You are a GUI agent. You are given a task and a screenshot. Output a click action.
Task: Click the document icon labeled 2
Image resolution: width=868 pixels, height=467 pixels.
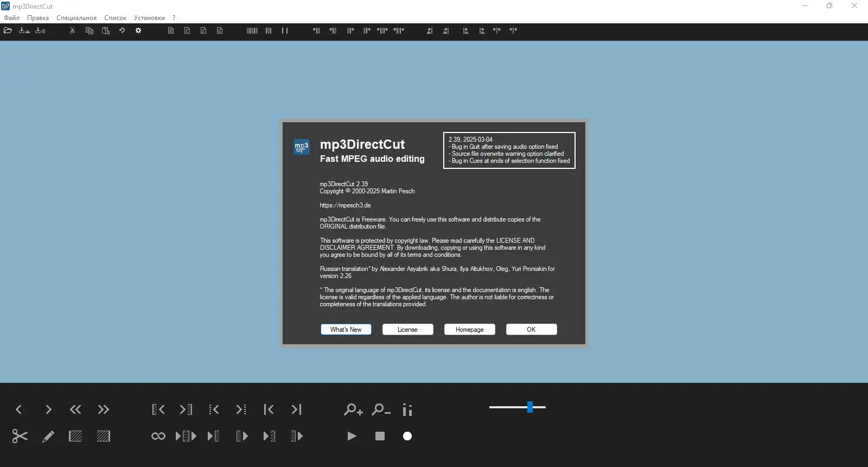(x=203, y=30)
